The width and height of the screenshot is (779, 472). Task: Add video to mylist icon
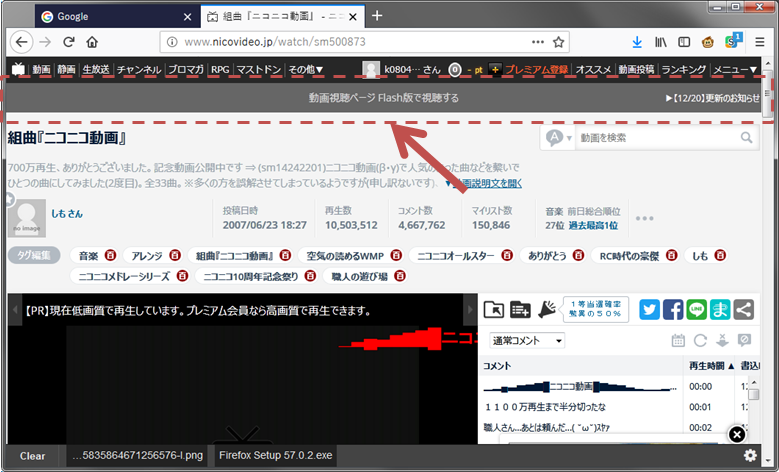[520, 310]
